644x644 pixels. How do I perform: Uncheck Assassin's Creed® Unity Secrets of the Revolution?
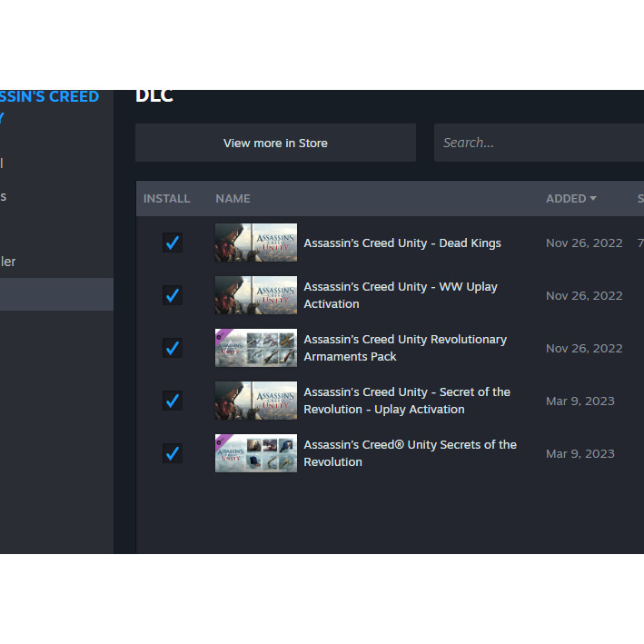(x=172, y=453)
